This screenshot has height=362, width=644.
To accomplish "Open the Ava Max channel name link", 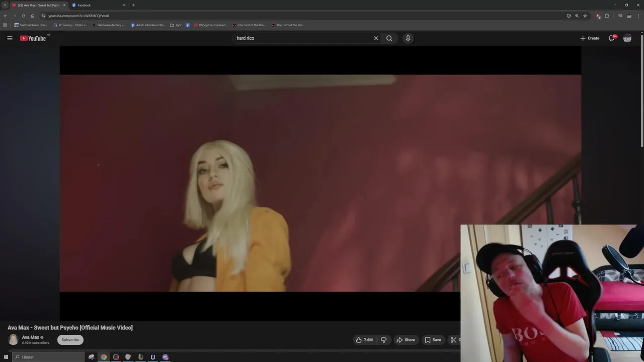I will 30,337.
